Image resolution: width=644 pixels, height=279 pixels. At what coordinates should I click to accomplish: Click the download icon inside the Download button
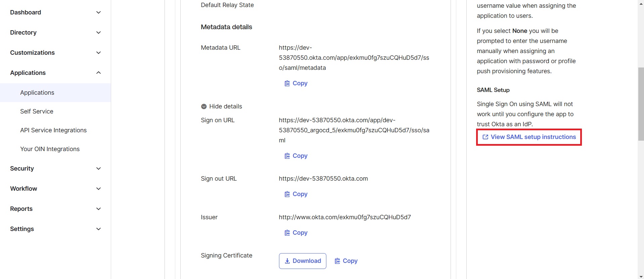(287, 261)
